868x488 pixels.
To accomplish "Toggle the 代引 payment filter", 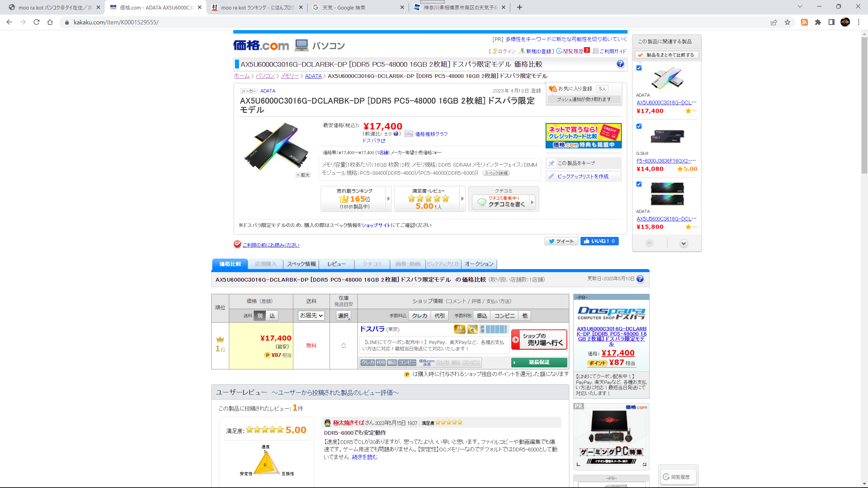I will [439, 316].
